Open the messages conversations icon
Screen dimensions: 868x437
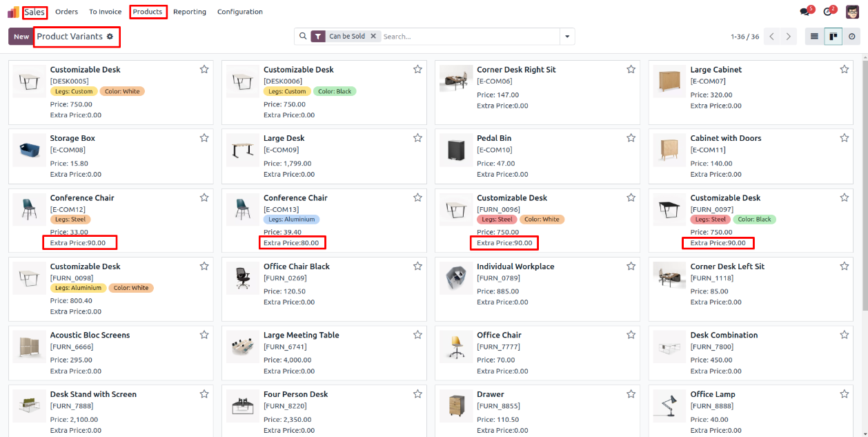[x=805, y=12]
